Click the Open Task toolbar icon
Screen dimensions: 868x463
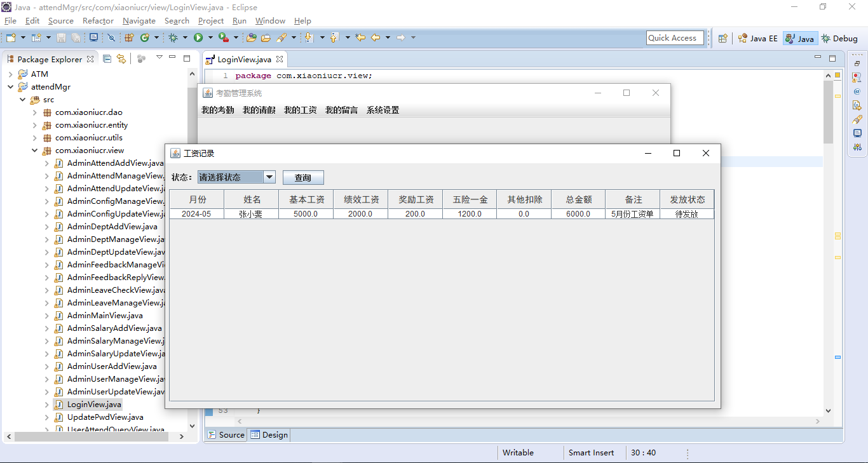point(266,38)
